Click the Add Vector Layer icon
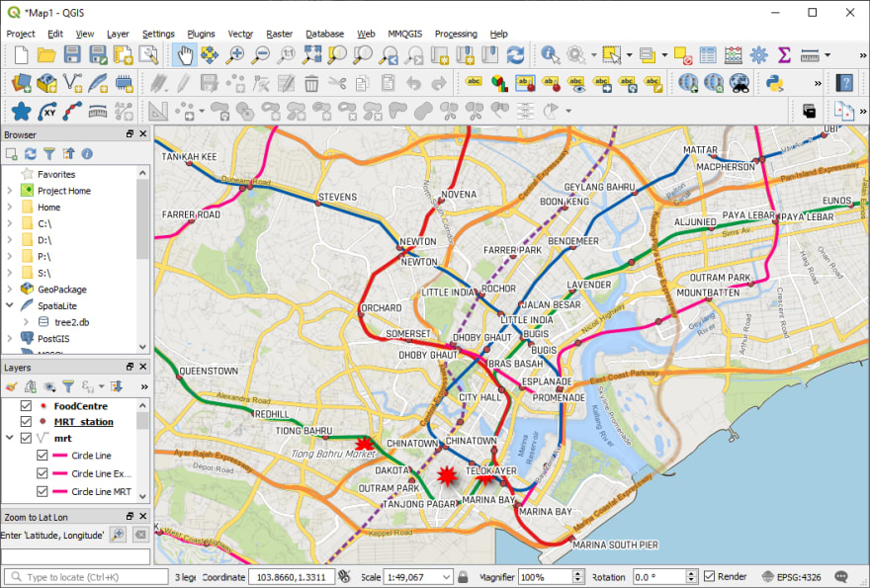 tap(73, 83)
